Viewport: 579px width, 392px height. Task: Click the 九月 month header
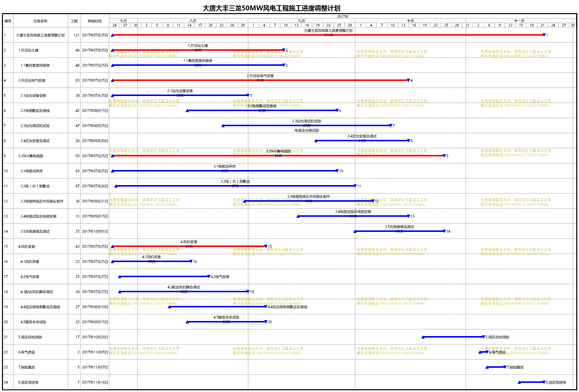click(302, 21)
